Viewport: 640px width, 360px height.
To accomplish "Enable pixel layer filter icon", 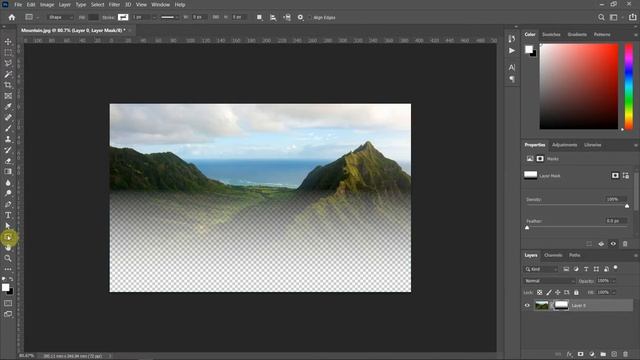I will [x=566, y=269].
